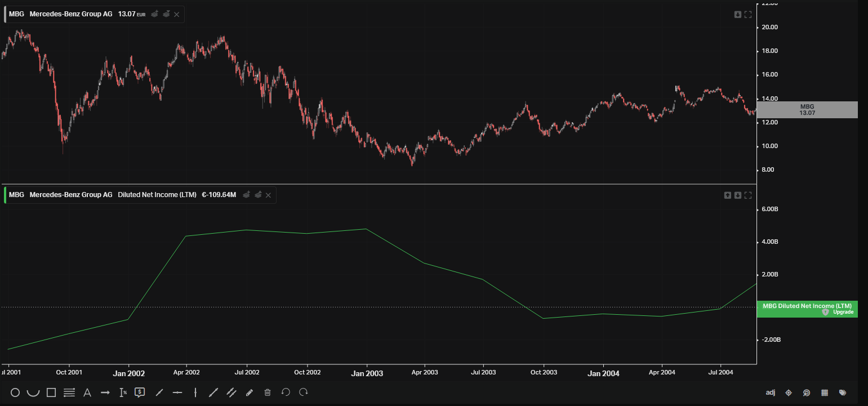
Task: Select the dollar price note tool
Action: point(140,392)
